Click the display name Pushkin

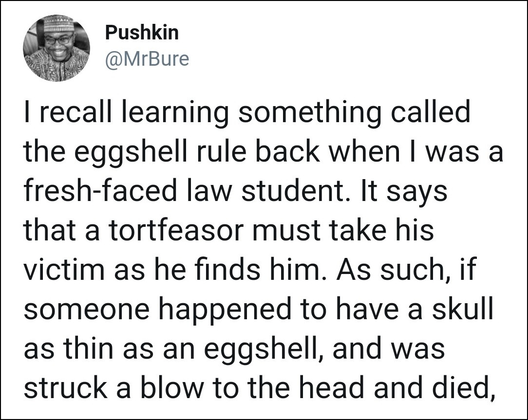[x=142, y=33]
